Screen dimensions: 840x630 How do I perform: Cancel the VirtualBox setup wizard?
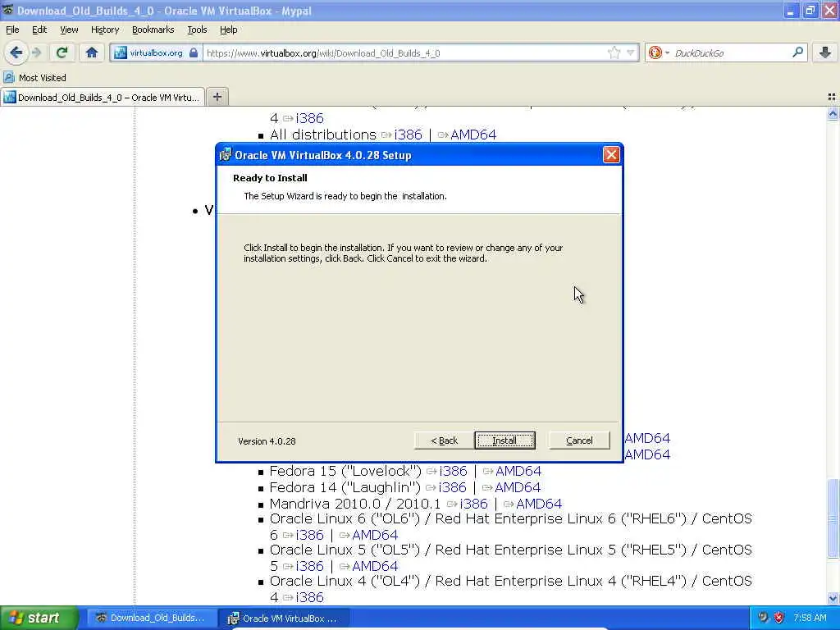pyautogui.click(x=579, y=441)
